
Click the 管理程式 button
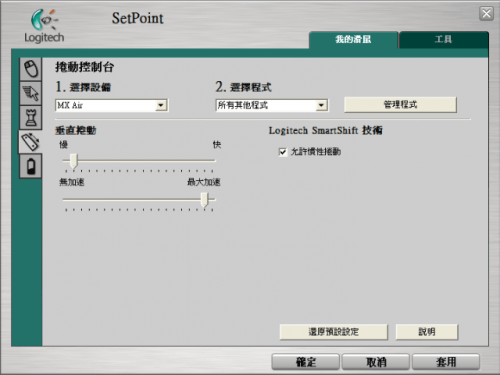coord(400,105)
